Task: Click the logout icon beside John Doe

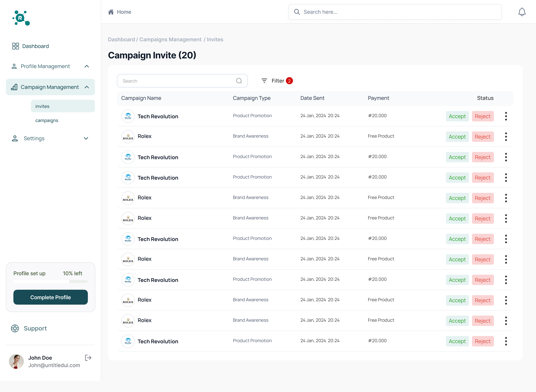Action: (88, 358)
